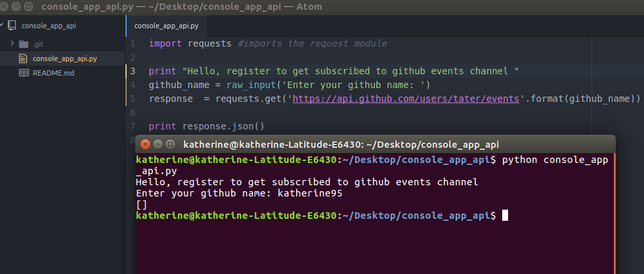This screenshot has width=644, height=274.
Task: Select console_app_api.py in the tree view
Action: pos(62,58)
